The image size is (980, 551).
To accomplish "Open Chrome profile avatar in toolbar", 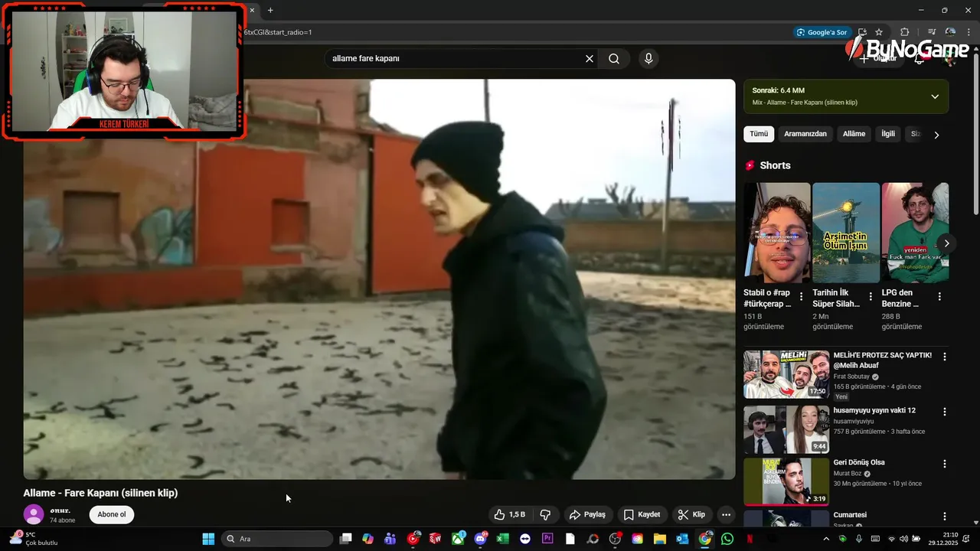I will coord(950,32).
